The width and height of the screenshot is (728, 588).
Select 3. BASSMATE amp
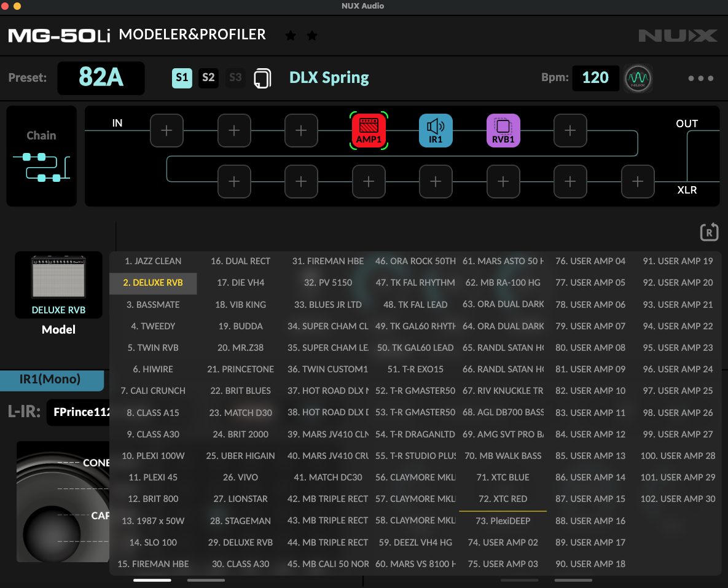click(153, 305)
